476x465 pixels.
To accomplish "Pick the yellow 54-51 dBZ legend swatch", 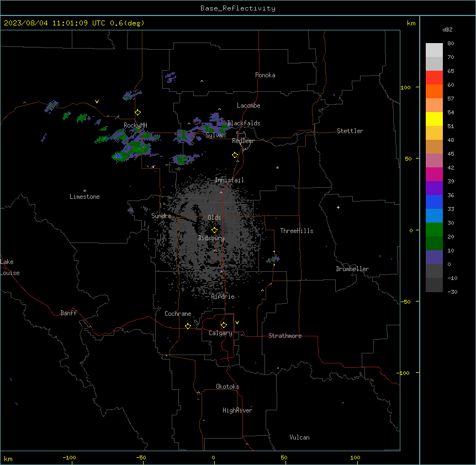I will click(x=434, y=119).
